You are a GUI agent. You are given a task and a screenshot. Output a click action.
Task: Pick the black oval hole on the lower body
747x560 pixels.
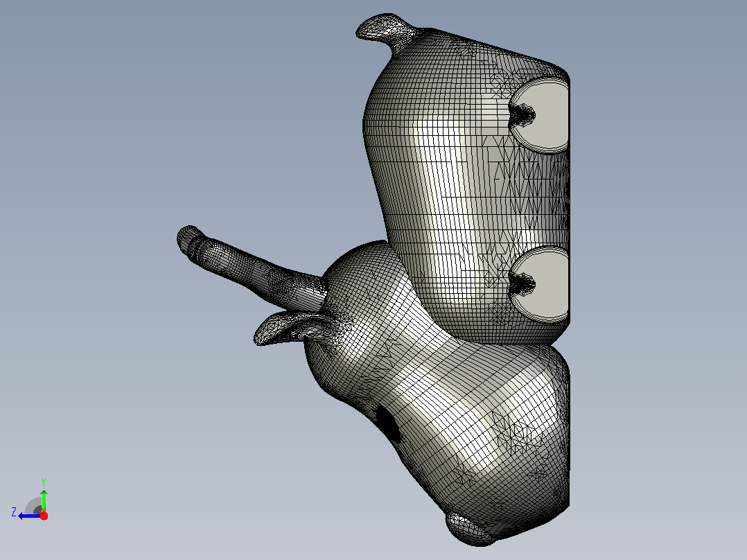coord(388,424)
